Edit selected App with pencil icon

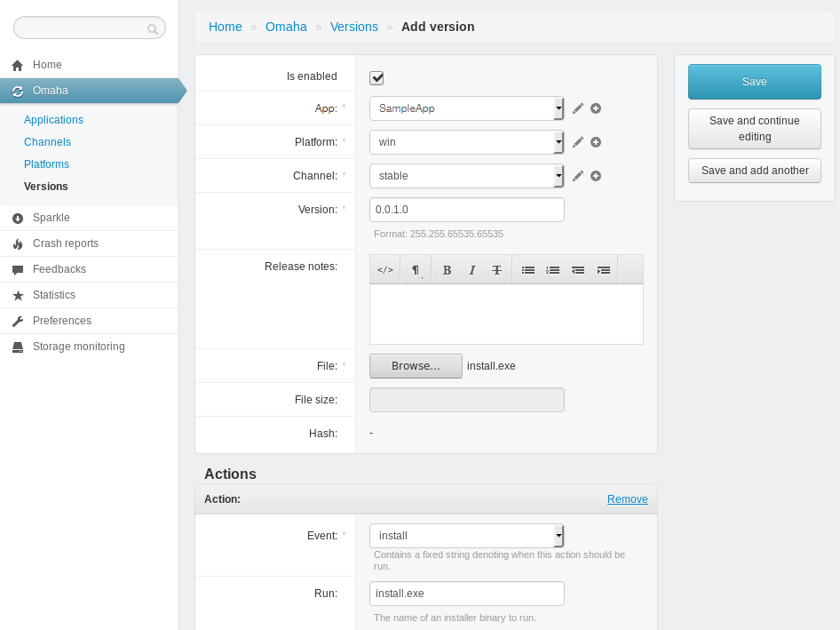[x=577, y=108]
